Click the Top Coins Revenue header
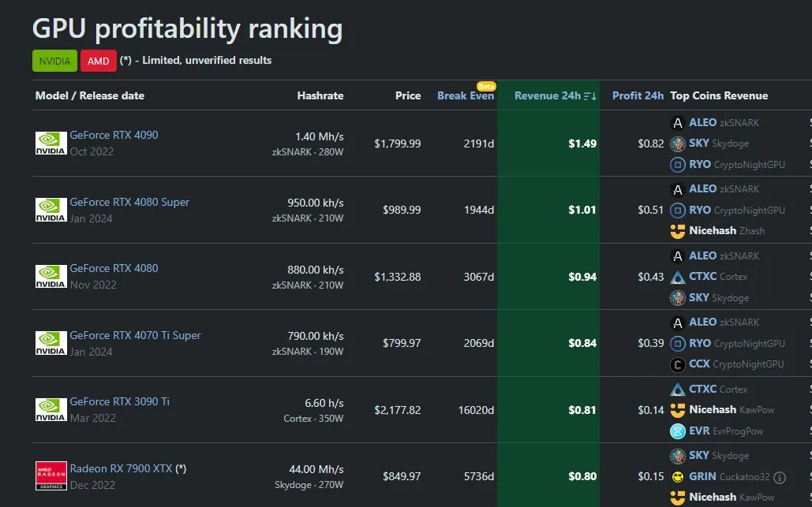Image resolution: width=812 pixels, height=507 pixels. 719,95
